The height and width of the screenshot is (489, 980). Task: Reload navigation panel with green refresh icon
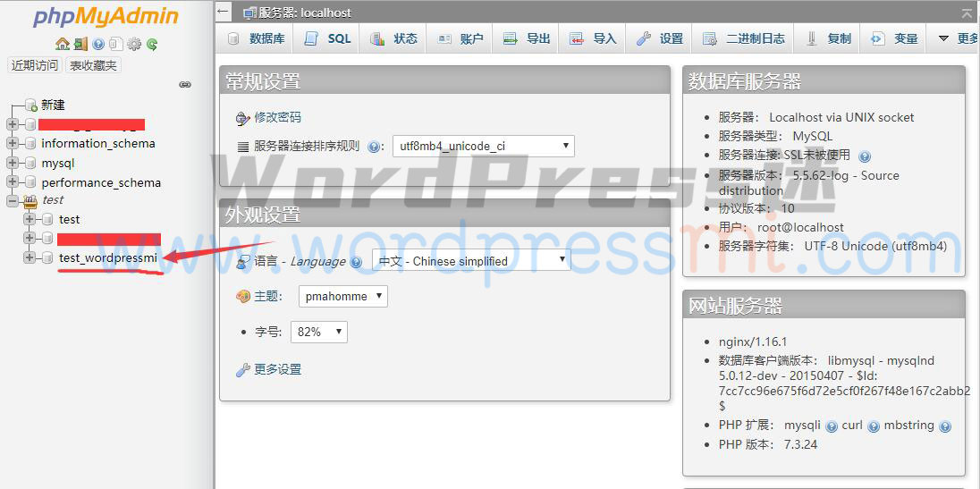coord(152,44)
